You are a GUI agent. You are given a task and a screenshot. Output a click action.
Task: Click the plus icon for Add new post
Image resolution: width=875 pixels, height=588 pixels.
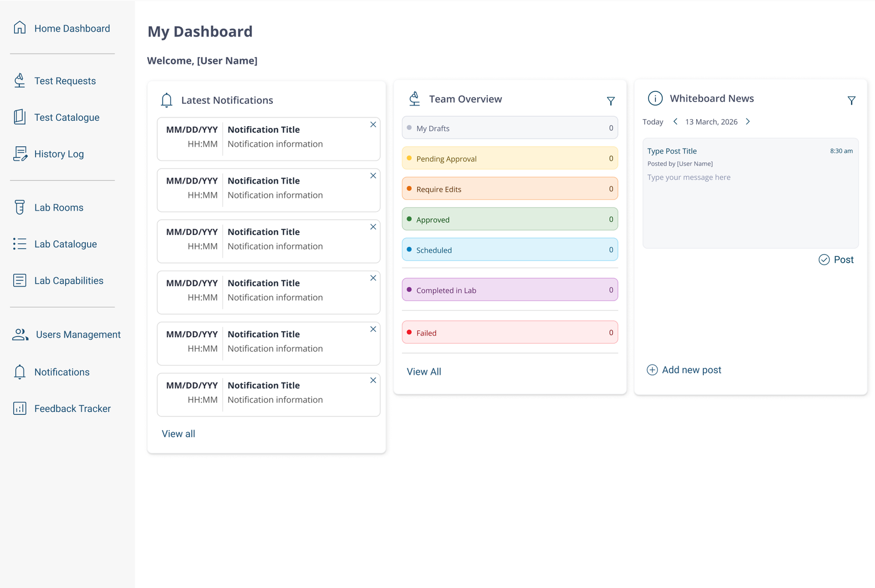tap(652, 370)
